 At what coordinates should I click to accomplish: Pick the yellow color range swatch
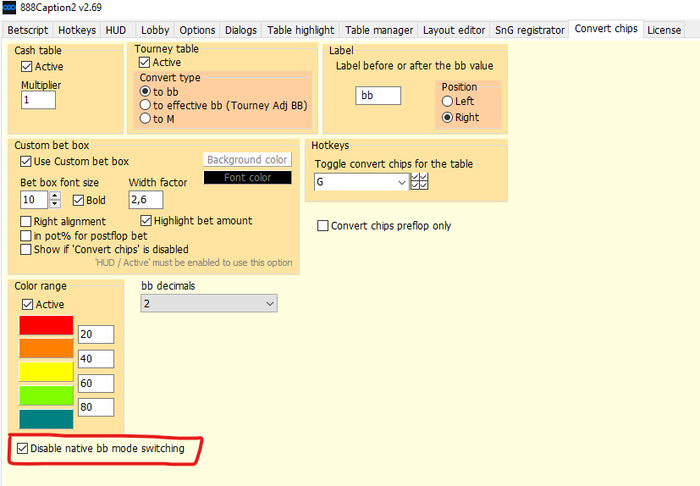[46, 372]
